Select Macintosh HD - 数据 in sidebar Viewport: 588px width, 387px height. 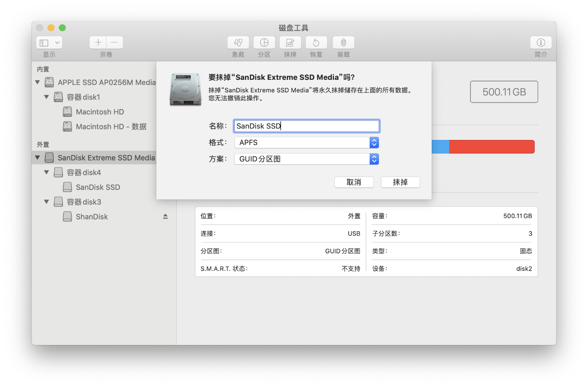coord(111,126)
